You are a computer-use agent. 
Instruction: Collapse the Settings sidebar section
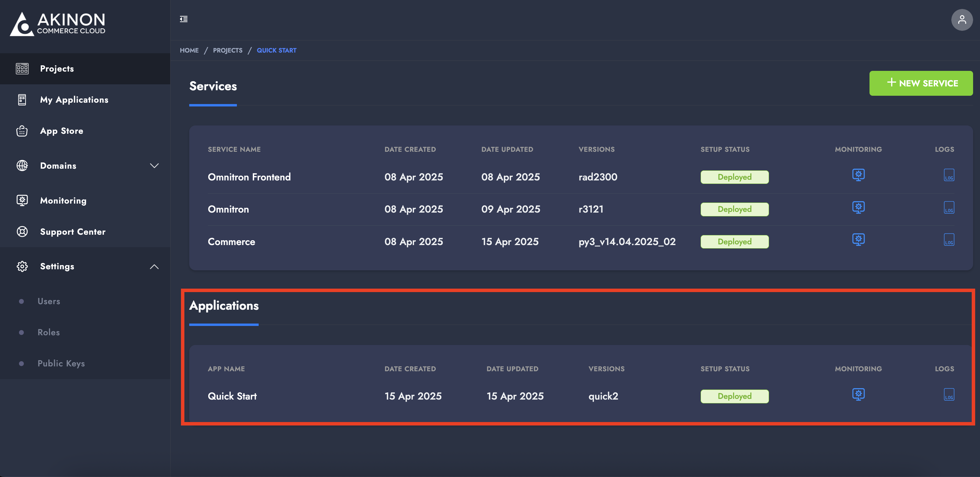click(x=154, y=266)
